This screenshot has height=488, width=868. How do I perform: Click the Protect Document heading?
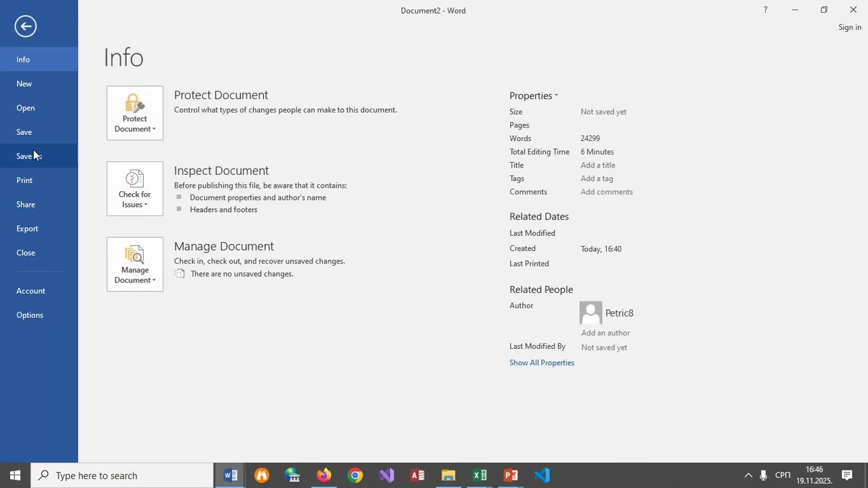coord(221,95)
